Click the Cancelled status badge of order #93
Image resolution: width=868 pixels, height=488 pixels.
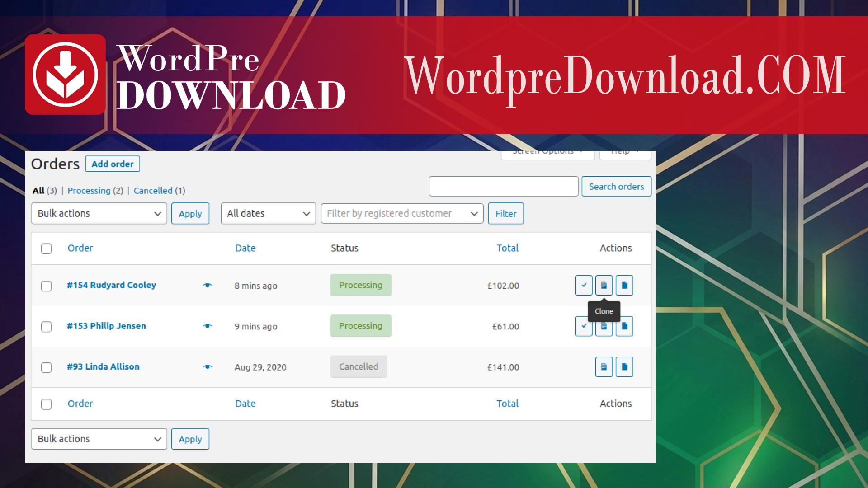point(359,366)
